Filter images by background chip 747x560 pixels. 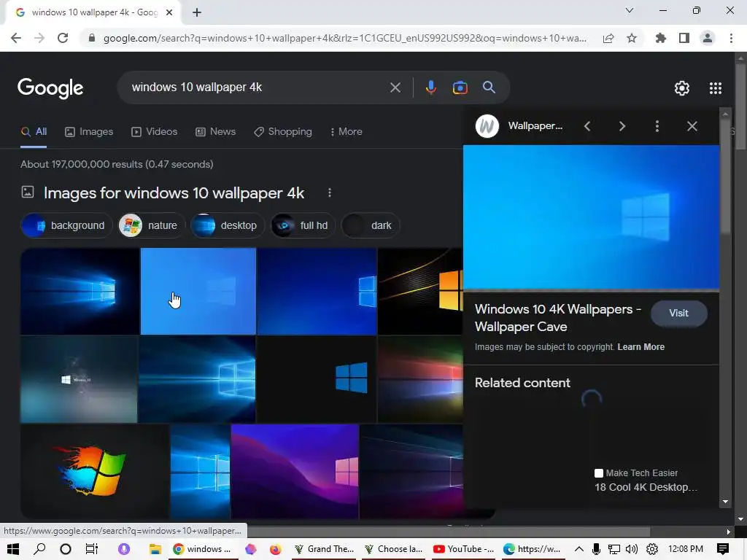tap(66, 226)
